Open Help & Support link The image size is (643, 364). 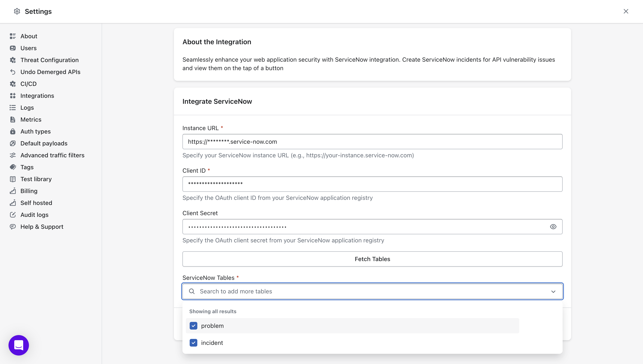(42, 227)
